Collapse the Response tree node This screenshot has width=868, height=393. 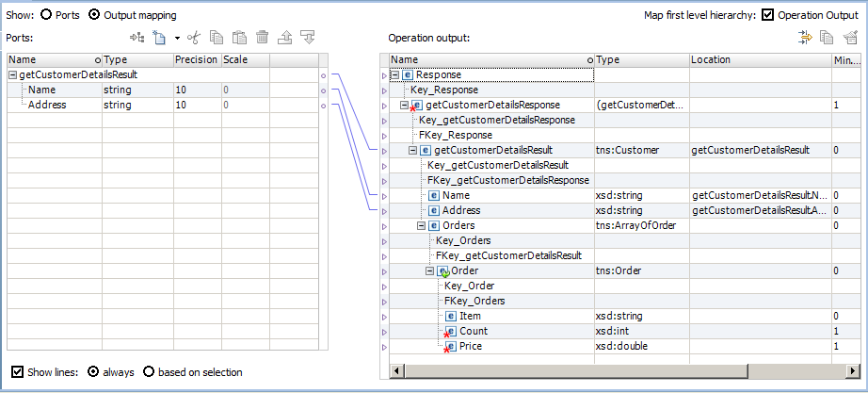(x=394, y=75)
